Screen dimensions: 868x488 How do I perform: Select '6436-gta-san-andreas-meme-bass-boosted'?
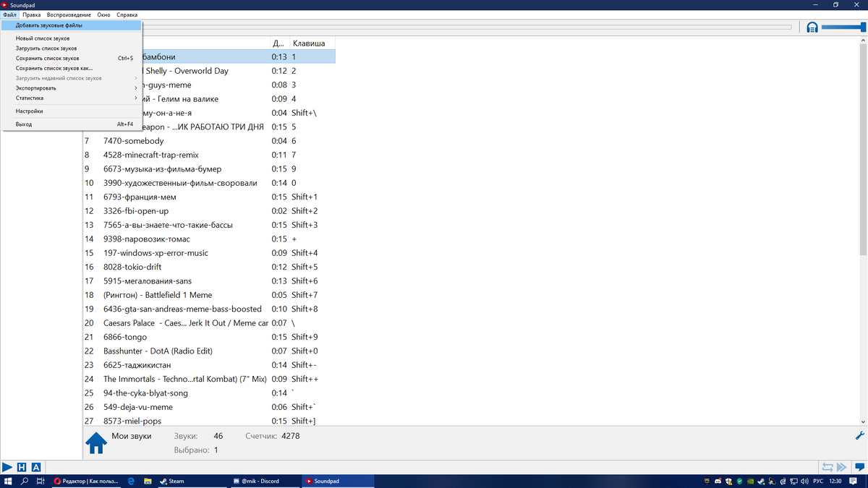tap(209, 309)
